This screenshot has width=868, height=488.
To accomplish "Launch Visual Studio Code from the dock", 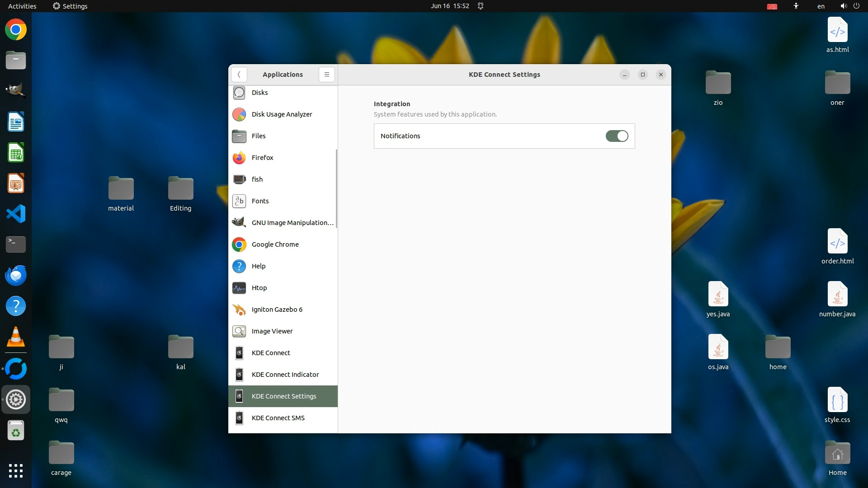I will coord(16,214).
